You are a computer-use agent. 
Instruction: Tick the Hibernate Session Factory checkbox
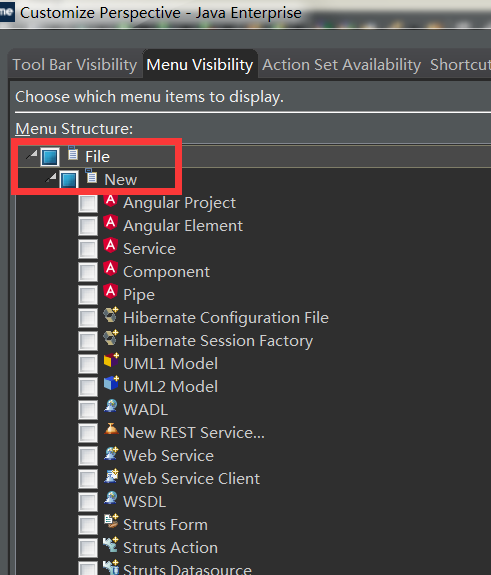(x=88, y=341)
